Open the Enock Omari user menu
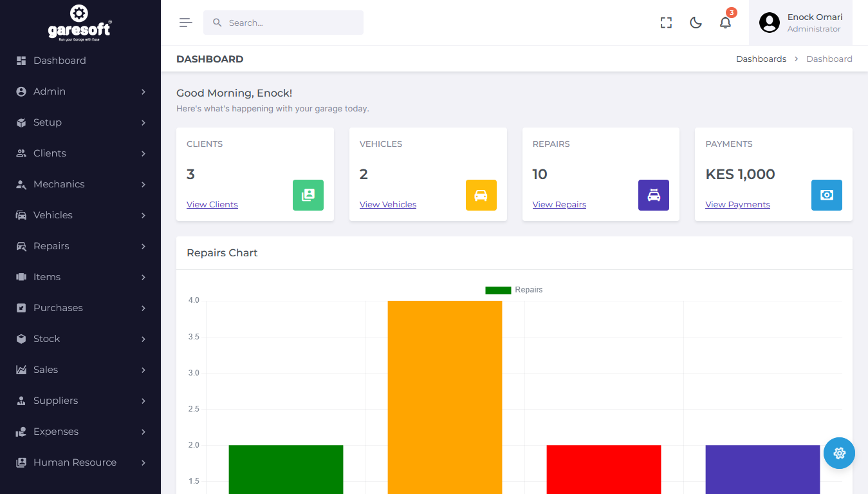This screenshot has height=494, width=868. [x=800, y=23]
